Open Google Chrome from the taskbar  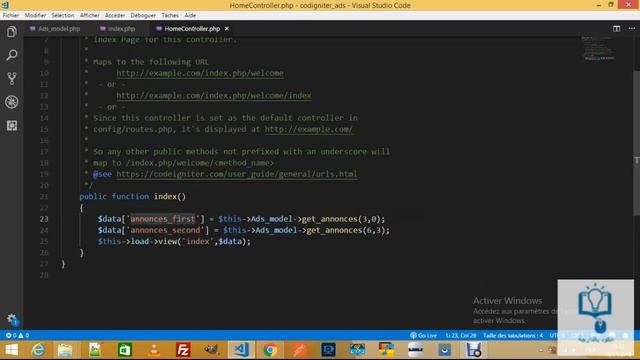click(x=270, y=350)
